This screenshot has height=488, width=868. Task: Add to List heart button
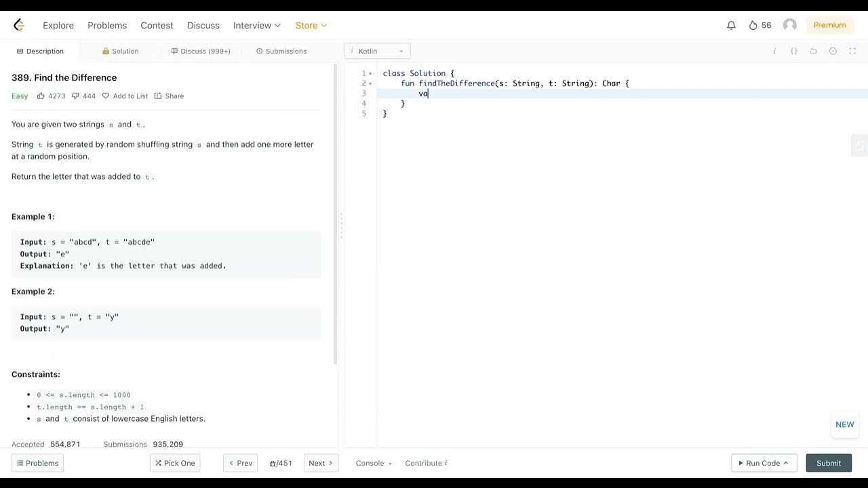tap(125, 96)
